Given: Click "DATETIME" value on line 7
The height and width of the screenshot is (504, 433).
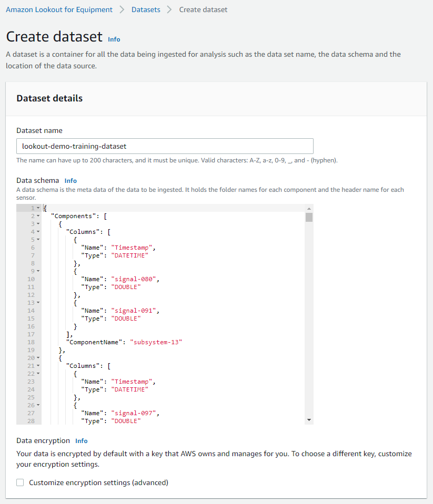Looking at the screenshot, I should 129,255.
